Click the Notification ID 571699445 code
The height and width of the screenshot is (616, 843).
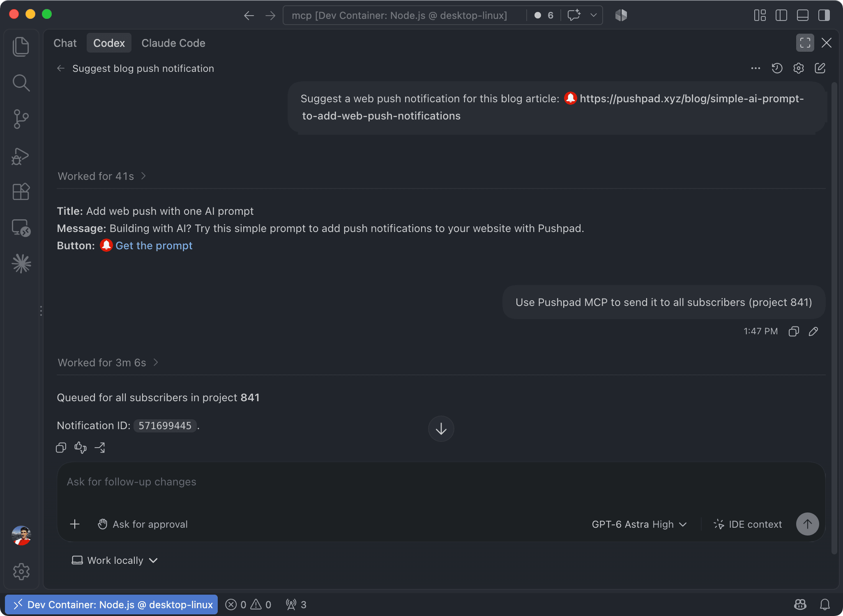point(165,425)
